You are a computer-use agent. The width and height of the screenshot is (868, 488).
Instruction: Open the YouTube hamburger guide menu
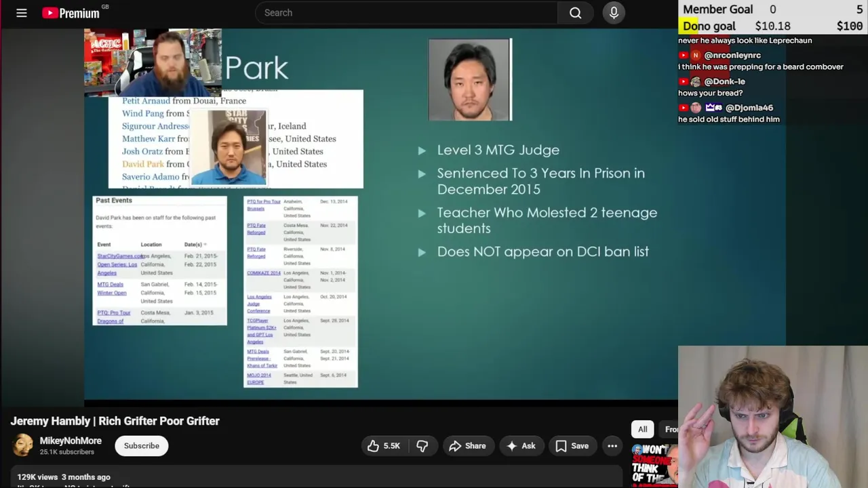click(22, 13)
